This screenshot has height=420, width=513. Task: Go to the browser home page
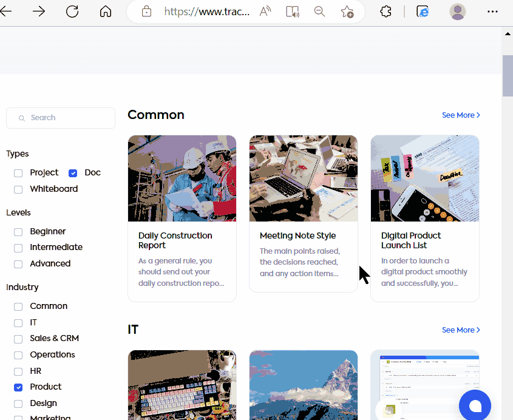tap(106, 12)
